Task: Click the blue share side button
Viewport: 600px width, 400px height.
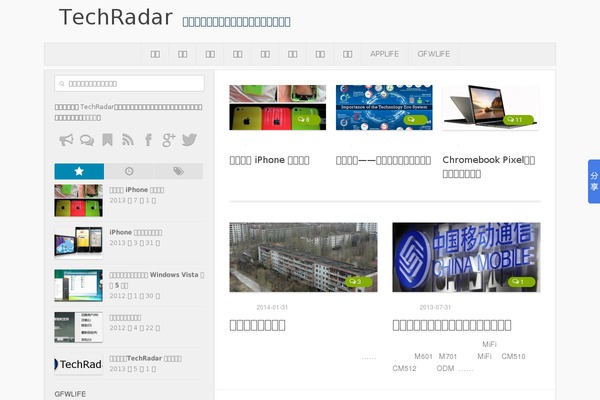Action: [x=594, y=181]
